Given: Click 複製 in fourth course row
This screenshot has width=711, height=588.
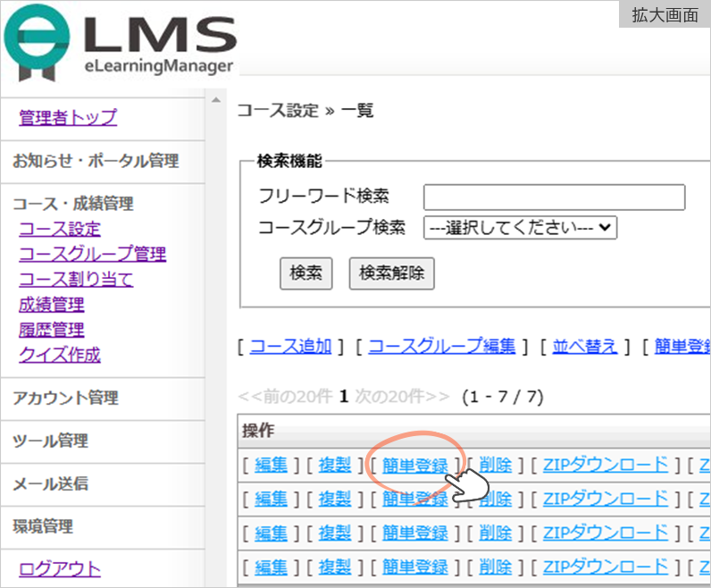Looking at the screenshot, I should 335,567.
